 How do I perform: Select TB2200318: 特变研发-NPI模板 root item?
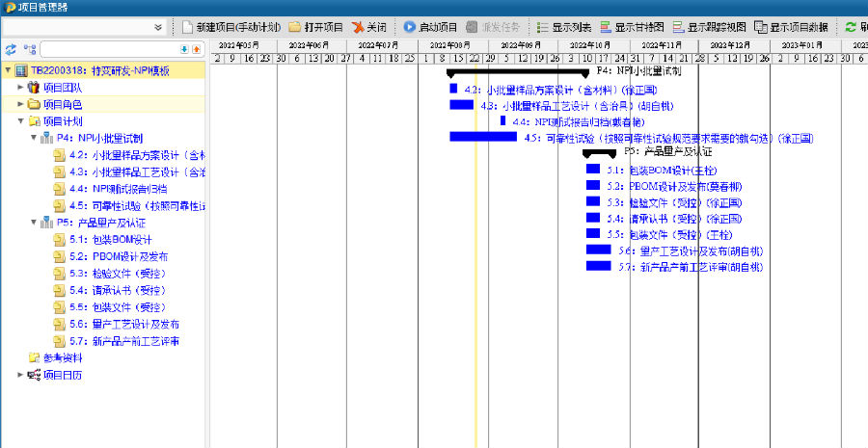point(99,70)
